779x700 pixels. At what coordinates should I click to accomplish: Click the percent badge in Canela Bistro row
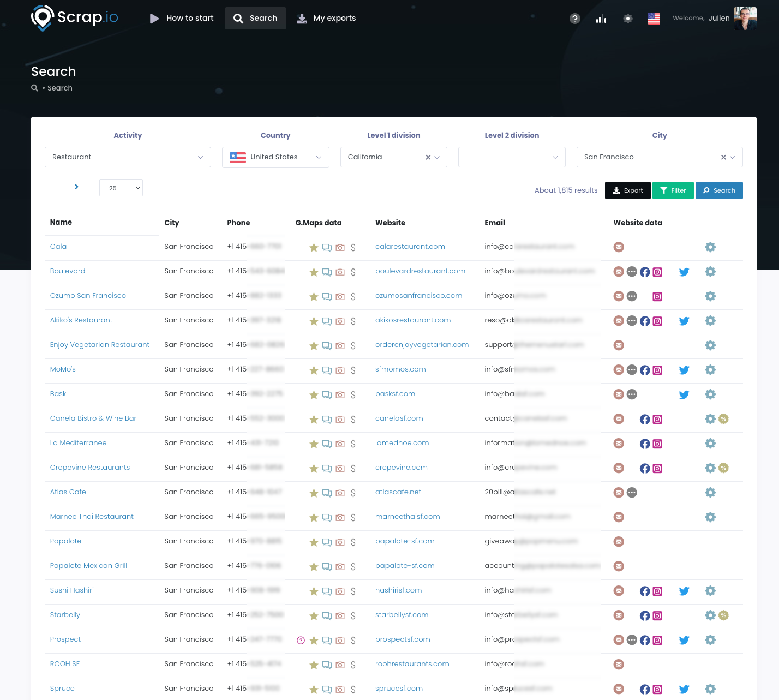point(723,419)
